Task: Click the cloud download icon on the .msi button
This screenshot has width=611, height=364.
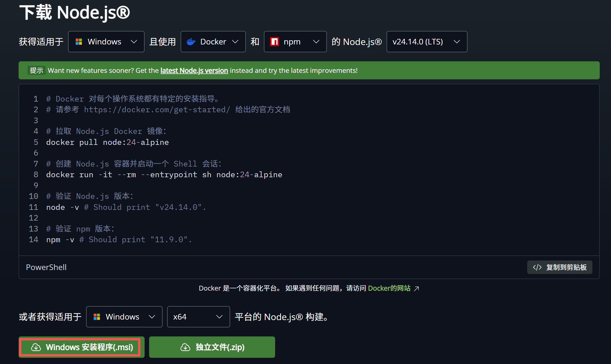Action: click(36, 347)
